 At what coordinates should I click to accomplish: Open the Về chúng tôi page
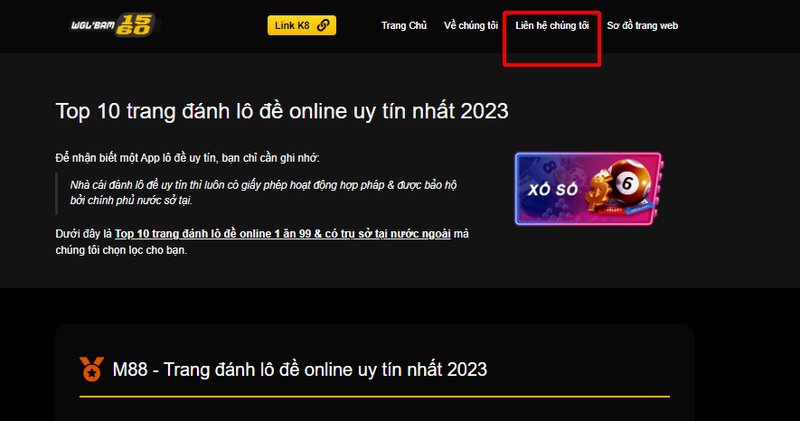[x=470, y=26]
